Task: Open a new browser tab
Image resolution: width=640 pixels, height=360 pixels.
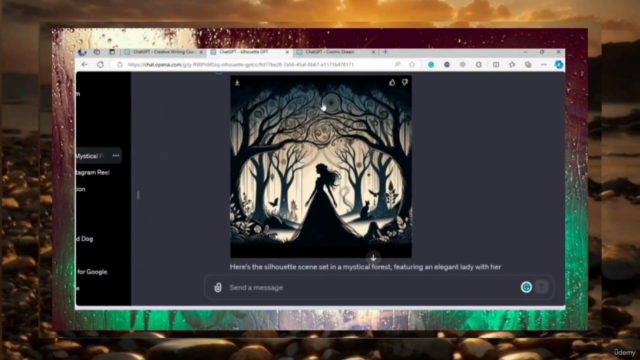Action: pyautogui.click(x=385, y=52)
